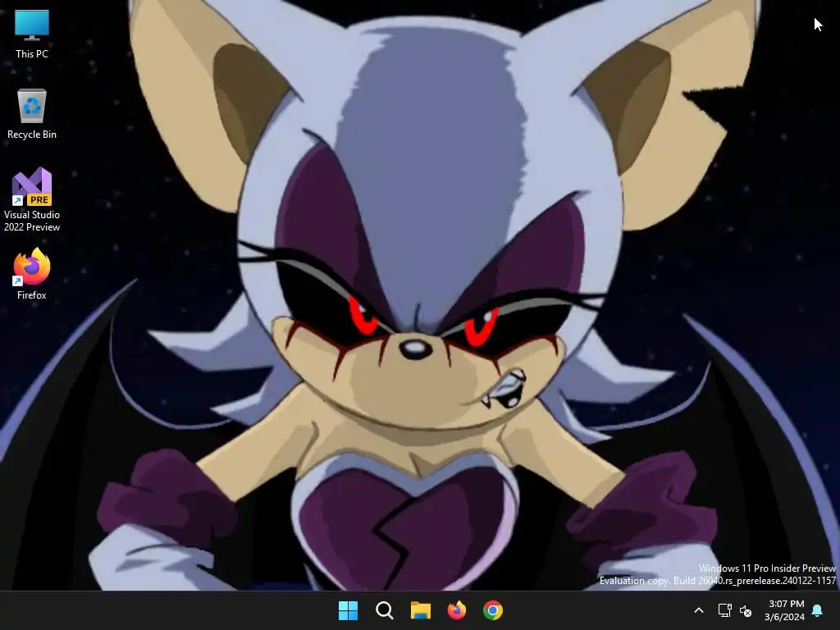Screen dimensions: 840x630
Task: Open the clock showing 3:07 PM
Action: pos(785,610)
